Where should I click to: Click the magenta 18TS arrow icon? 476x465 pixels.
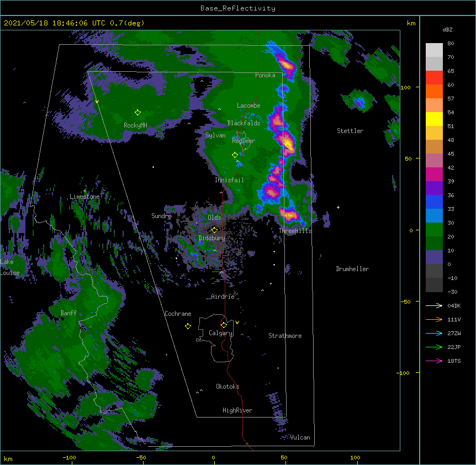[434, 361]
